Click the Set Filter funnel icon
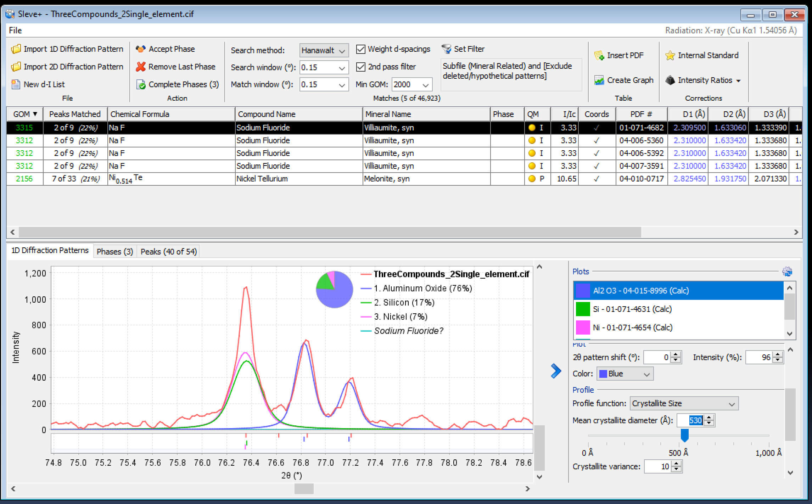 [x=446, y=49]
